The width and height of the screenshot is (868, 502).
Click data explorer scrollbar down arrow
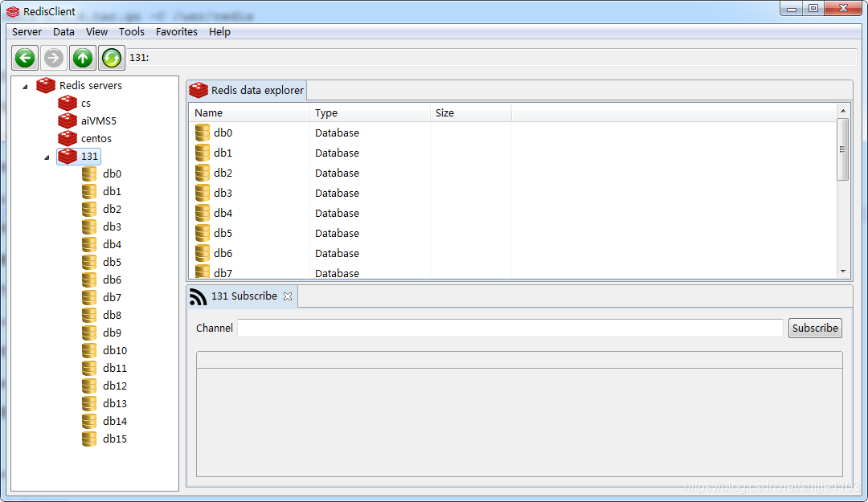point(843,271)
